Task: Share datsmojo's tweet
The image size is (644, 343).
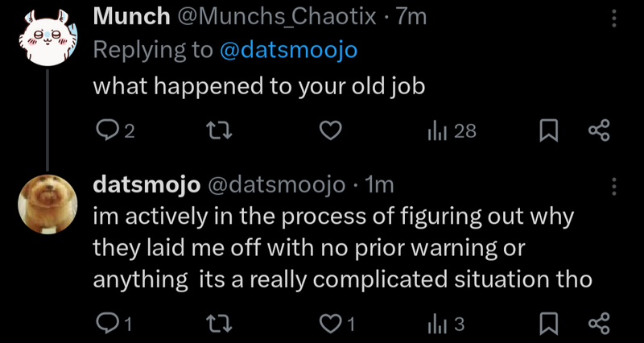Action: 600,324
